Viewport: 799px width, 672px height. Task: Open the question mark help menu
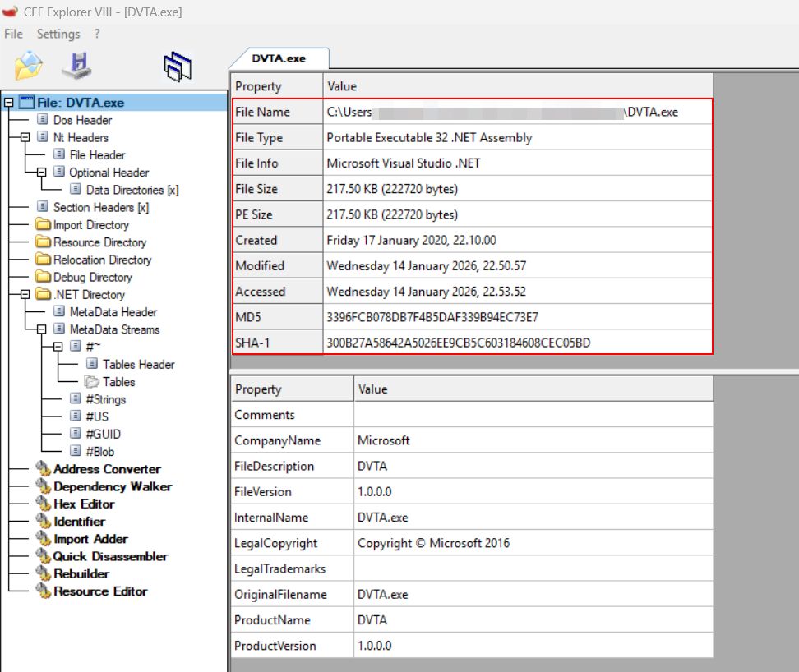point(97,34)
